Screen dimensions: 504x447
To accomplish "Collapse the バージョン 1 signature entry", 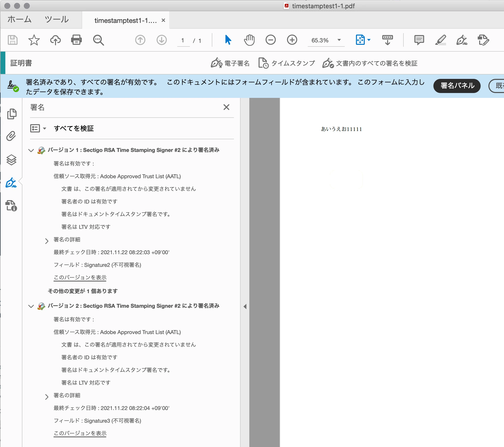I will tap(31, 150).
